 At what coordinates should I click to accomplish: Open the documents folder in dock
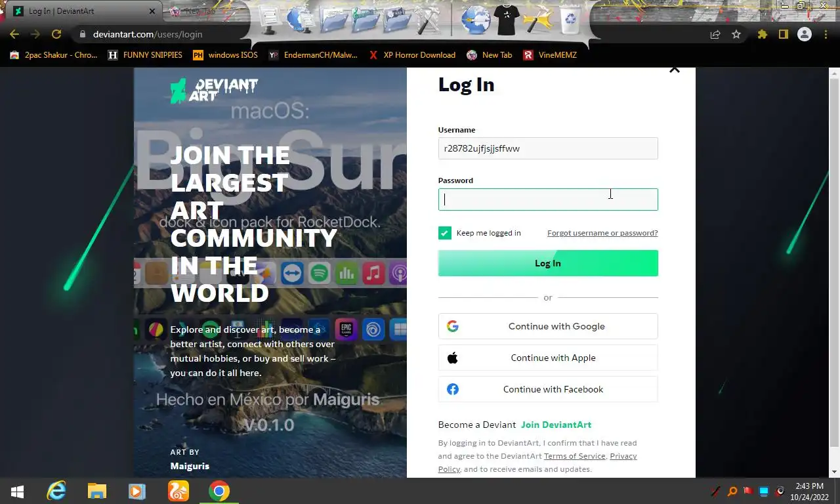tap(334, 20)
